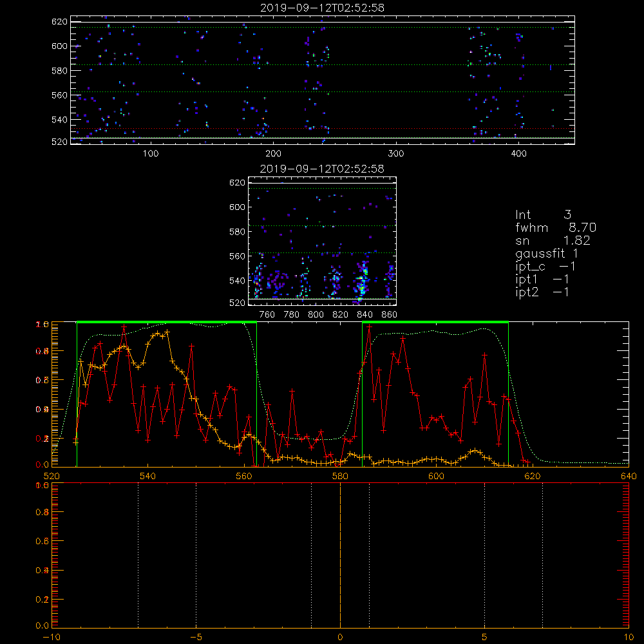Click the 'sn 1.82' value line
Image resolution: width=644 pixels, height=644 pixels.
553,240
